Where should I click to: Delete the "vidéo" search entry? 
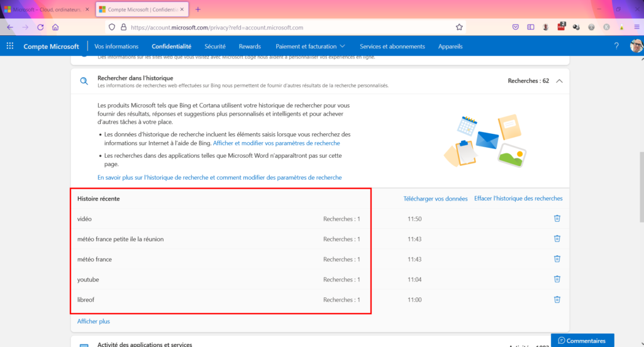[x=557, y=219]
